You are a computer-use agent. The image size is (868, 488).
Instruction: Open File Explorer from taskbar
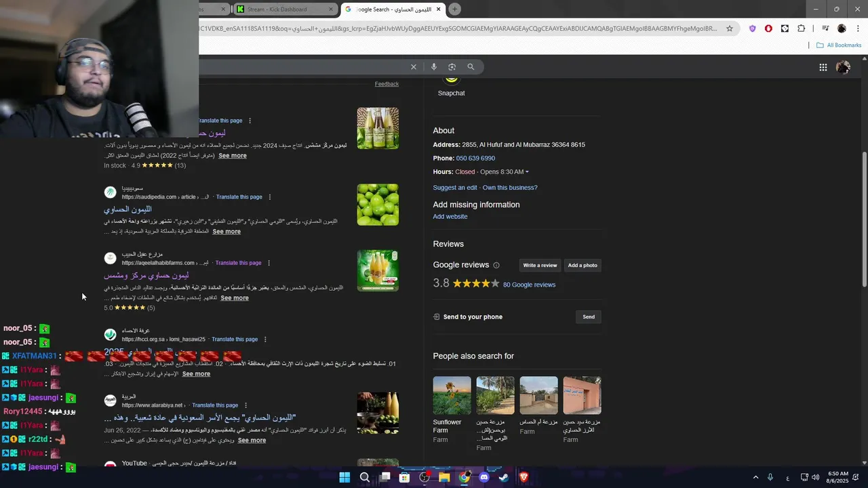[x=444, y=477]
